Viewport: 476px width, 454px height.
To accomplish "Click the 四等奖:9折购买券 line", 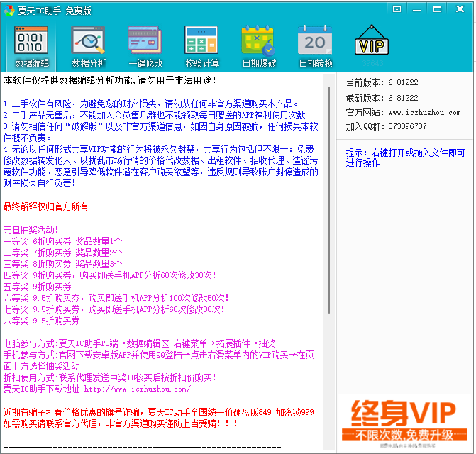I will 109,275.
